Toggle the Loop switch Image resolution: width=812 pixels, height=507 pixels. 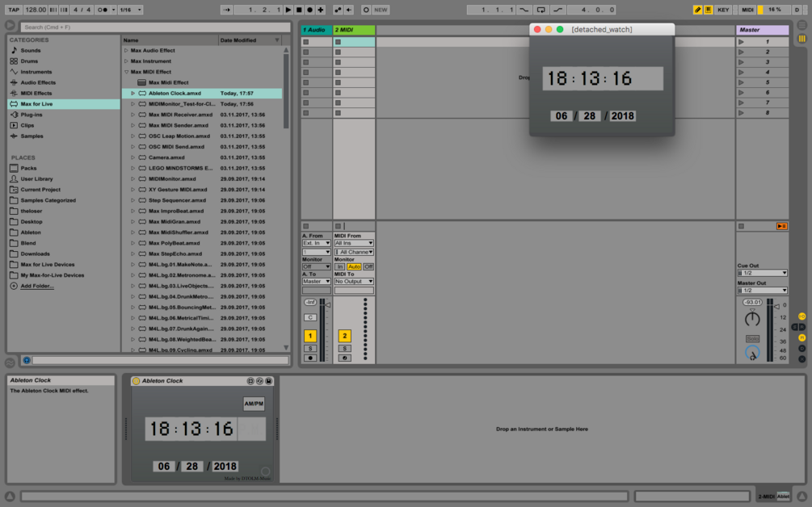pyautogui.click(x=541, y=10)
